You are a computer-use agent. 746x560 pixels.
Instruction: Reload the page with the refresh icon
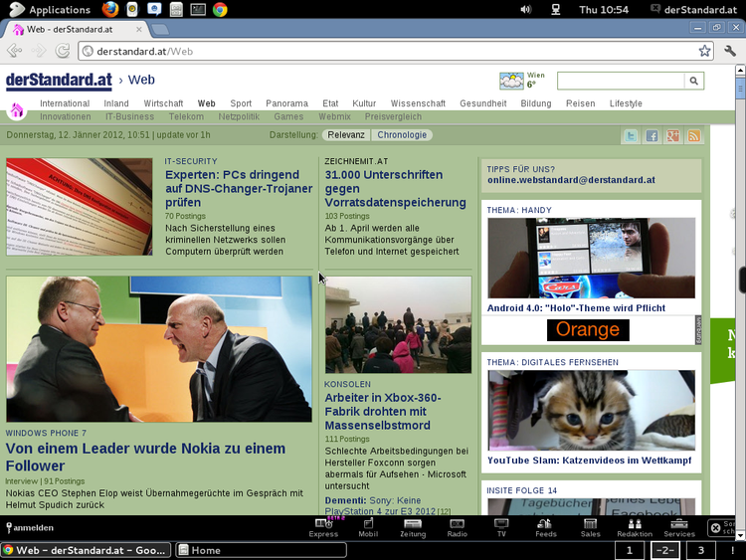(63, 51)
